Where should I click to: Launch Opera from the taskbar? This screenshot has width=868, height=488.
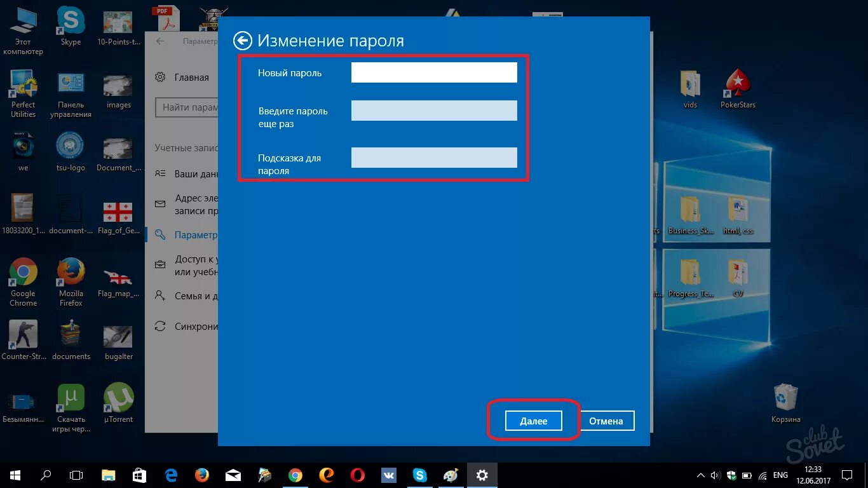pyautogui.click(x=357, y=475)
